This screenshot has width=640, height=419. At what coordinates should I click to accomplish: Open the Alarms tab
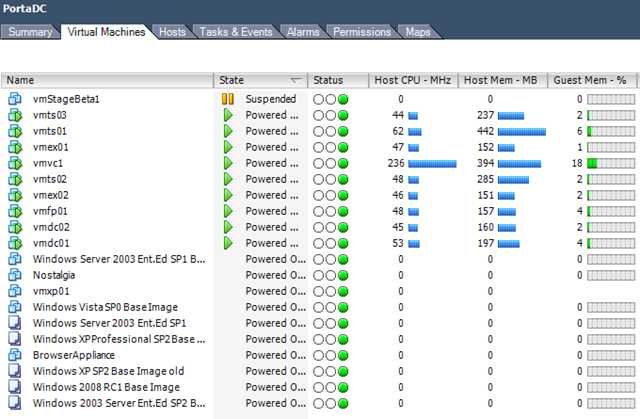[304, 32]
